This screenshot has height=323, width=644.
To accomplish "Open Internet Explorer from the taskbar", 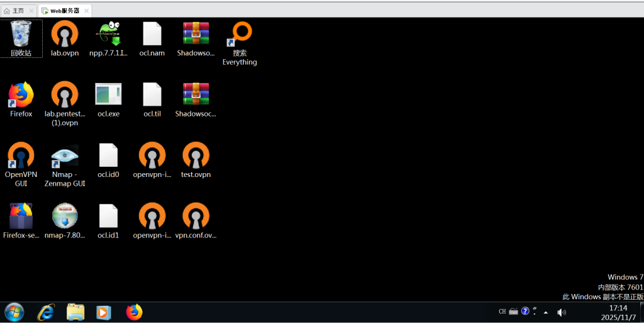I will pos(45,312).
